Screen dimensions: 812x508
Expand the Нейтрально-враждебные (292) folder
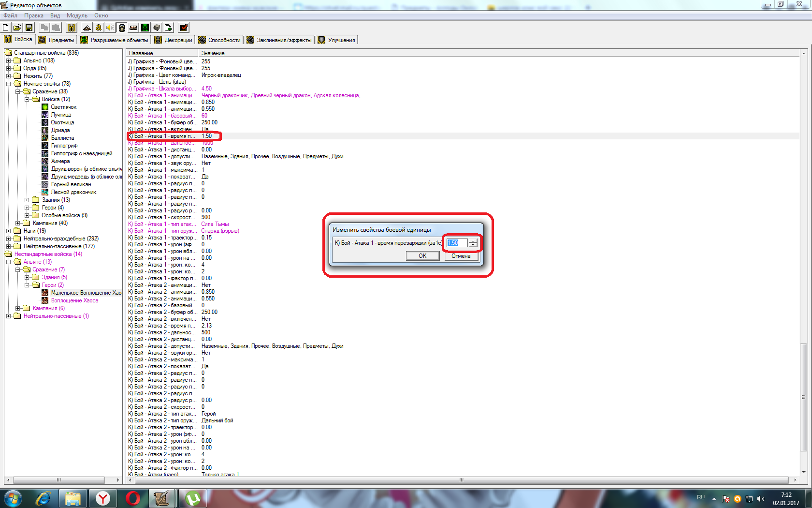click(8, 239)
